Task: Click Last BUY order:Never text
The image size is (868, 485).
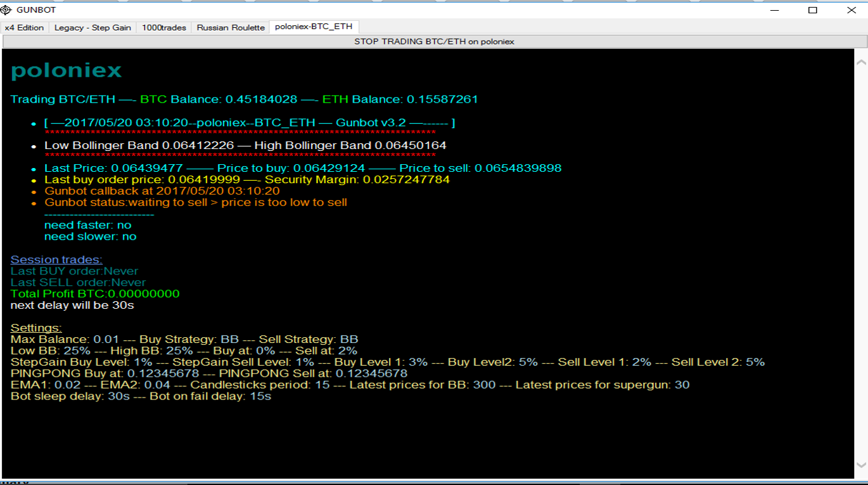Action: 74,271
